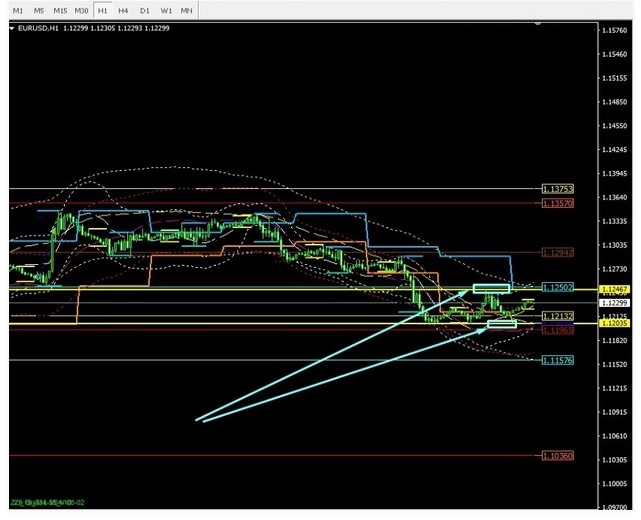Click the yellow 1.12467 price axis tag
Image resolution: width=641 pixels, height=520 pixels.
[614, 289]
